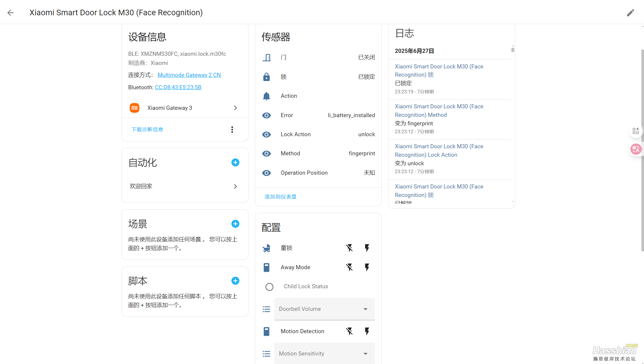
Task: Open Bluetooth address CC:D8:43:E5:23:5B link
Action: (178, 87)
